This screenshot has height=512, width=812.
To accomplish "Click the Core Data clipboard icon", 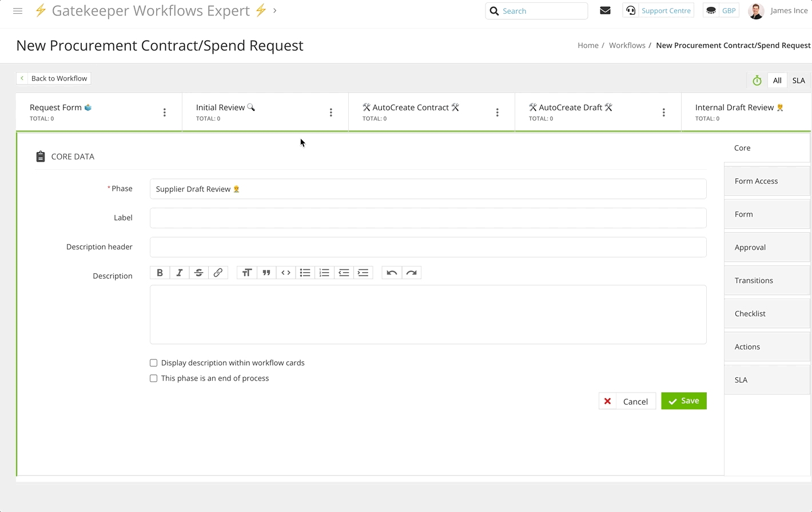I will coord(40,157).
